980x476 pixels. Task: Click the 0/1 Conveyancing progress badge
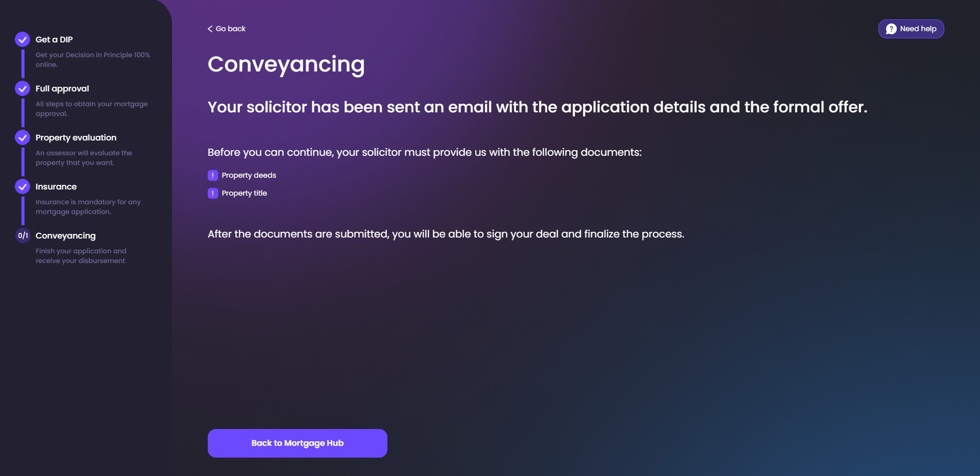click(x=22, y=235)
